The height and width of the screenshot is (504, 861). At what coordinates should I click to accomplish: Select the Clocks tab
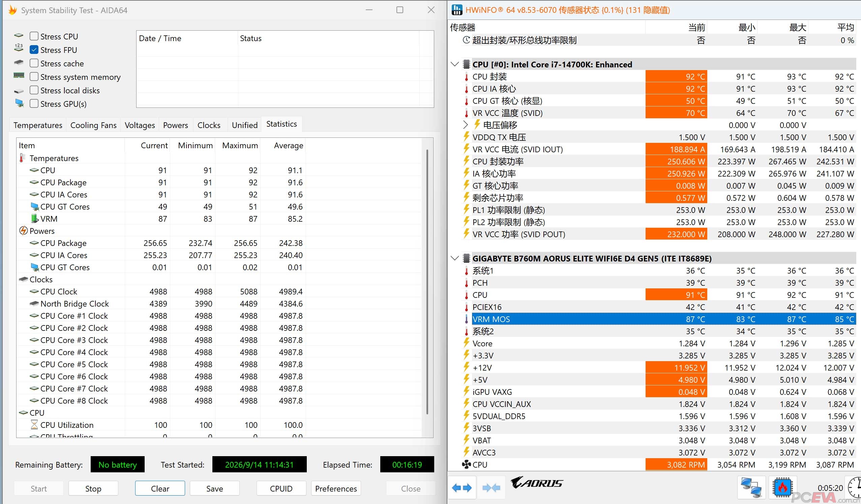209,125
